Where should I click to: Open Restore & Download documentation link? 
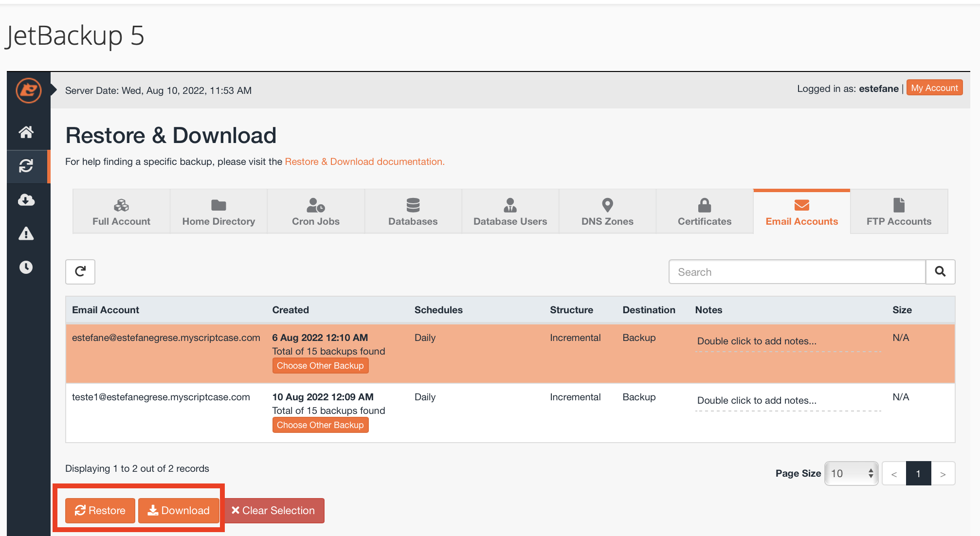coord(364,161)
